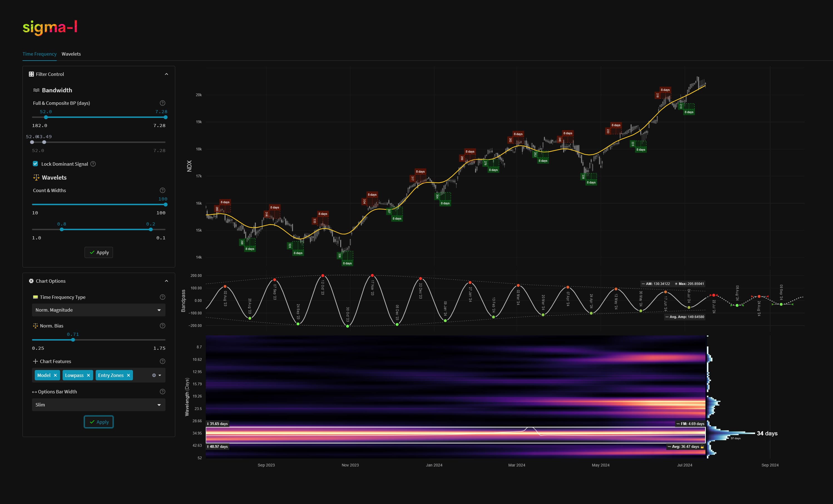Click the Bandwidth waves icon

[36, 90]
